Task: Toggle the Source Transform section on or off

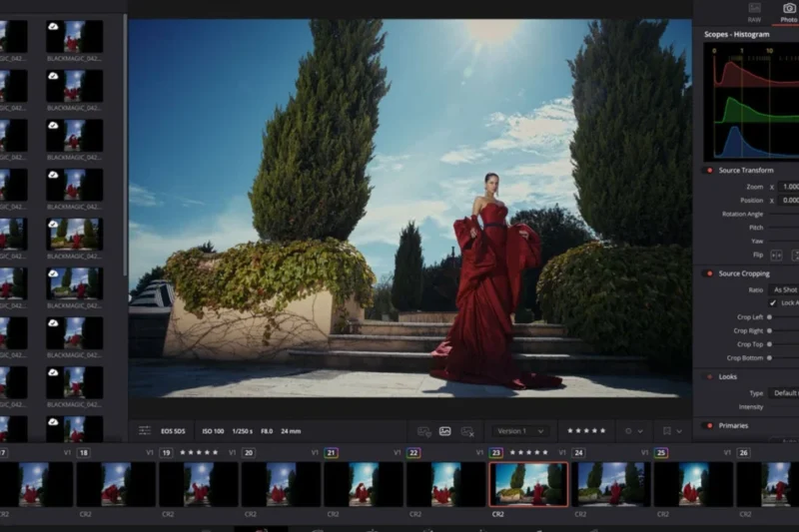Action: coord(709,171)
